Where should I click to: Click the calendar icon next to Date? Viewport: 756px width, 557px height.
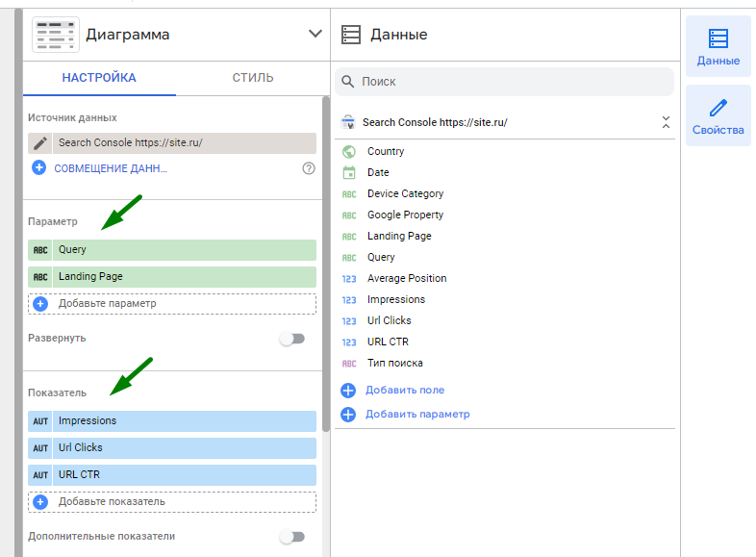(x=349, y=173)
